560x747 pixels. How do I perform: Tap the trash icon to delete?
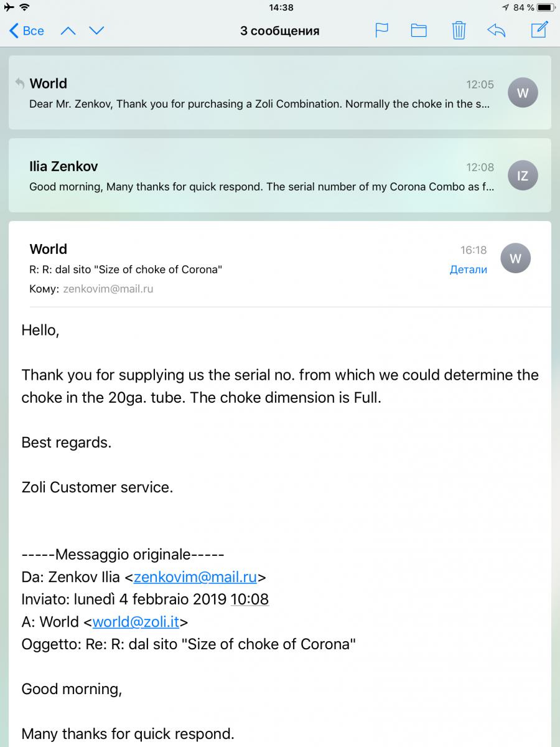[459, 30]
